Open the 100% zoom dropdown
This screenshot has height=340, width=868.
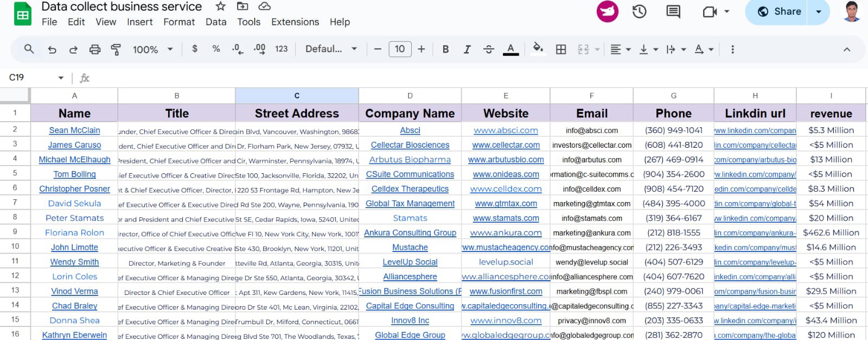[152, 49]
